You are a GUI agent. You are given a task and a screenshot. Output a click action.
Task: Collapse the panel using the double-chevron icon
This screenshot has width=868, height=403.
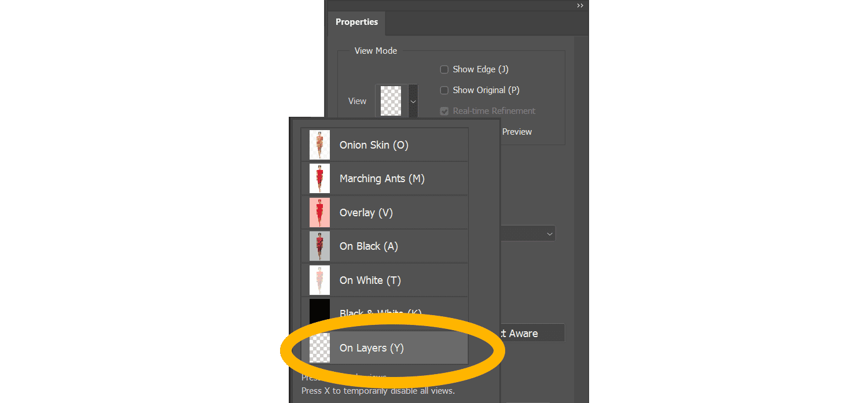click(x=580, y=6)
